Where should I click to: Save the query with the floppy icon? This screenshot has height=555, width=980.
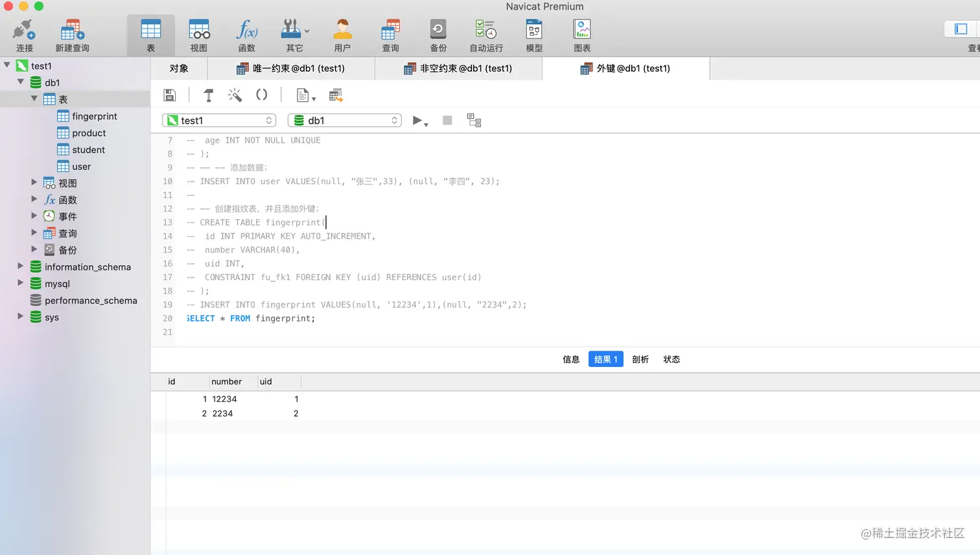(169, 95)
